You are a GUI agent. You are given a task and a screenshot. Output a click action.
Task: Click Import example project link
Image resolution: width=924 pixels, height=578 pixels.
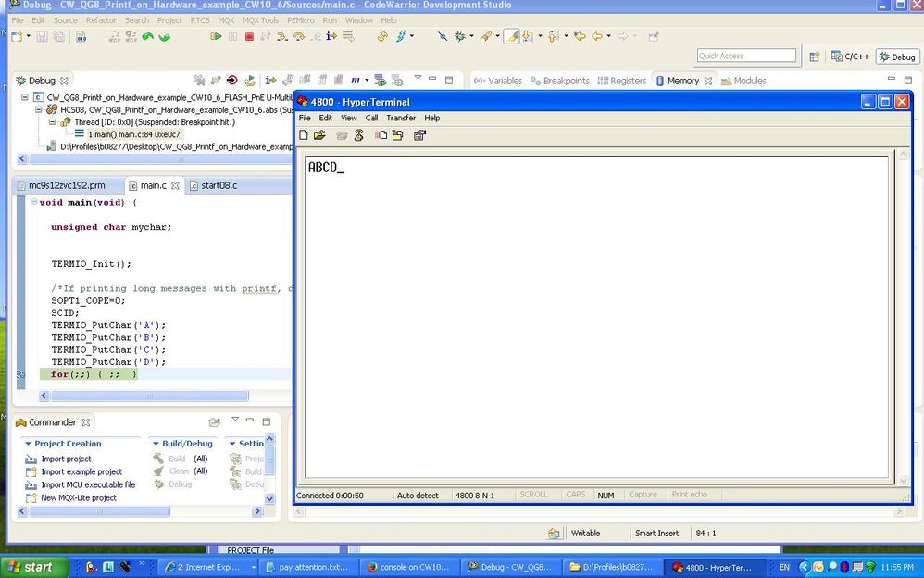[x=81, y=471]
